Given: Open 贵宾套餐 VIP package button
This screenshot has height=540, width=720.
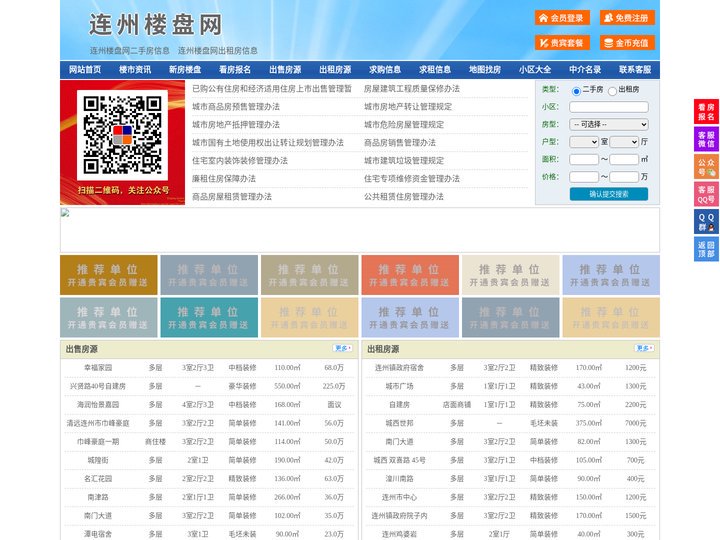Looking at the screenshot, I should click(562, 43).
